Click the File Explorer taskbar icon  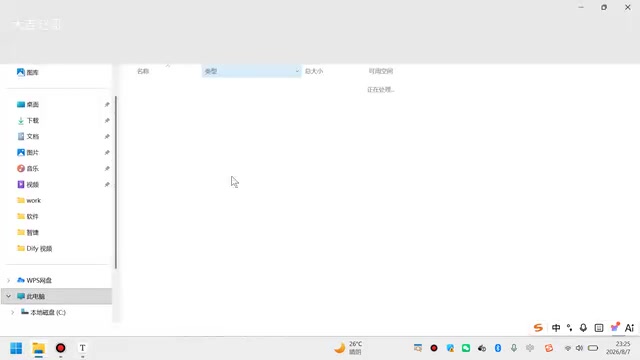click(39, 348)
